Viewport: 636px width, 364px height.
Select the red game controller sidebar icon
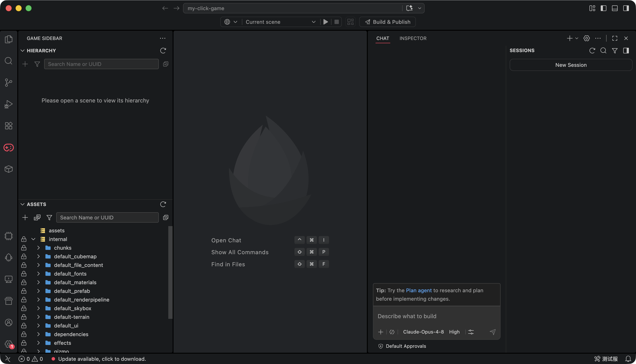(x=8, y=147)
